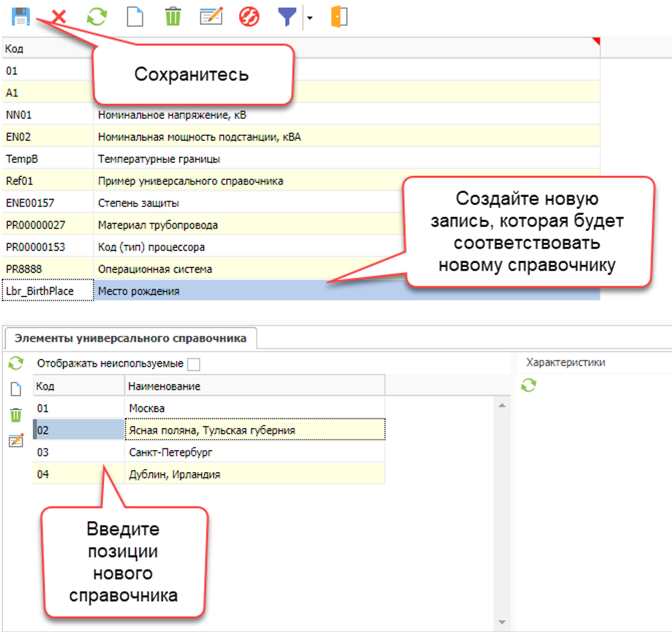Click the Наименование column header in the elements table
This screenshot has width=672, height=632.
255,386
